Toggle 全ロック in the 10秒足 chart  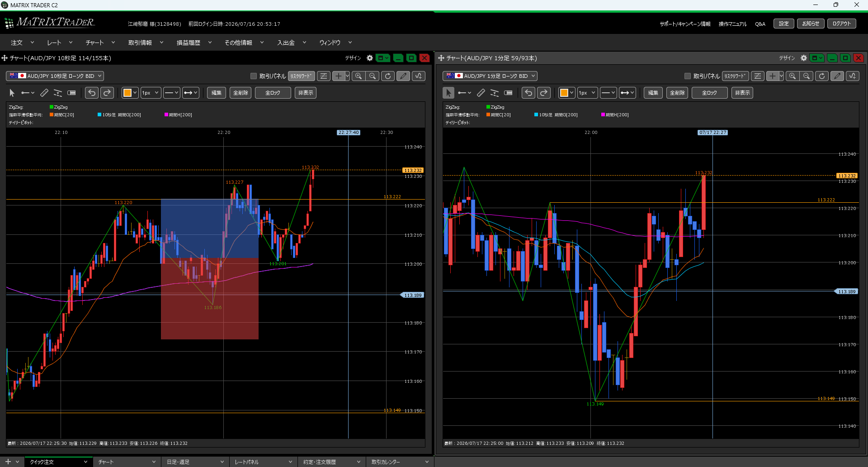[273, 93]
